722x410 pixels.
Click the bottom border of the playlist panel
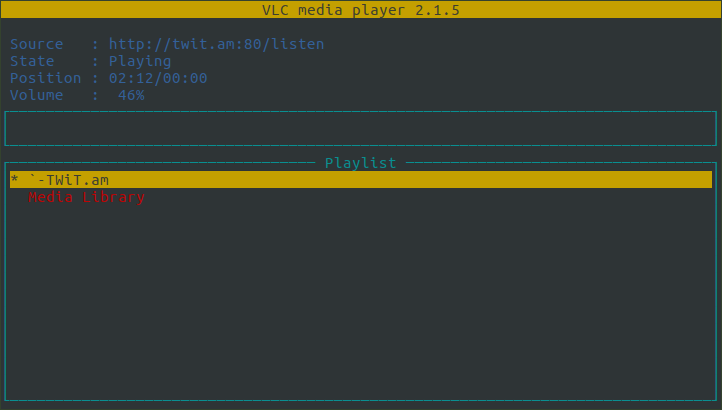[x=360, y=401]
